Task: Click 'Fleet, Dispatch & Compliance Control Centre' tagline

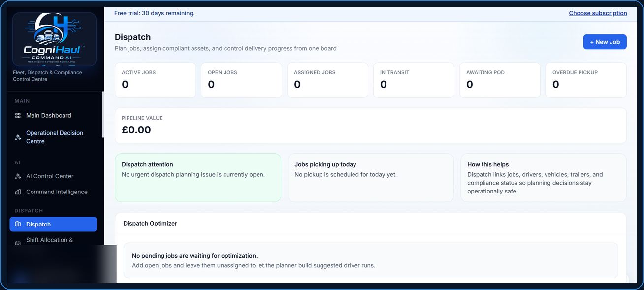Action: 47,76
